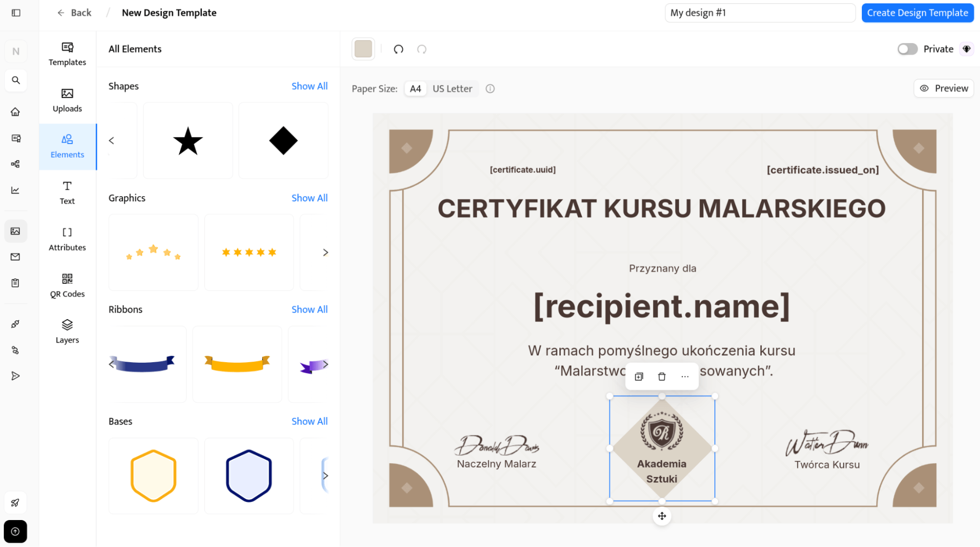Show All Bases
Screen dimensions: 980x547
coord(309,421)
